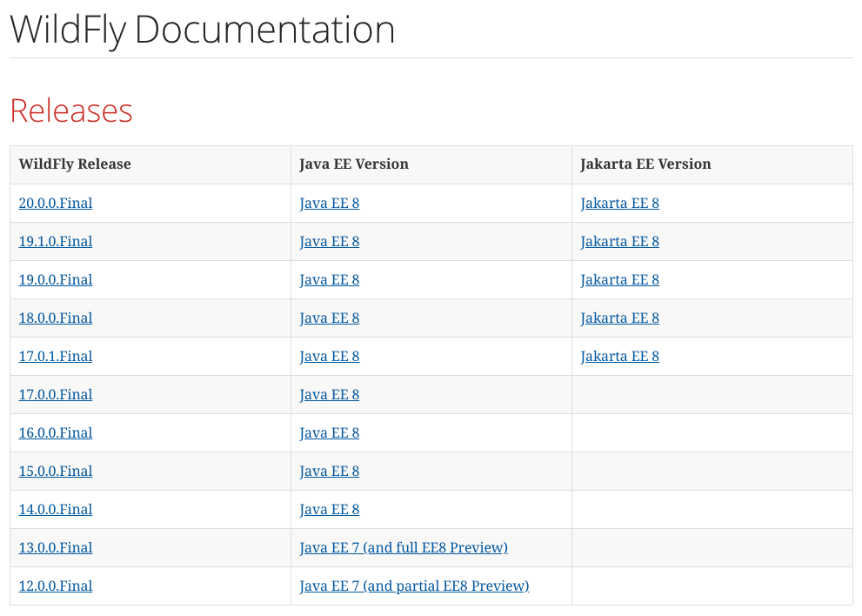Open Jakarta EE 8 link in 17.0.1.Final row
Viewport: 862px width, 616px height.
pos(619,357)
